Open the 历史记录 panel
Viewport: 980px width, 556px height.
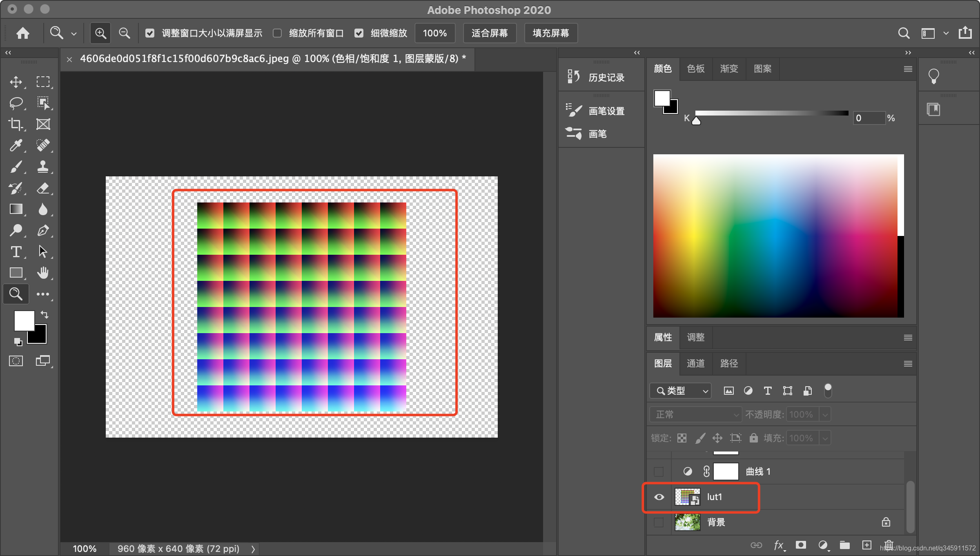click(596, 77)
